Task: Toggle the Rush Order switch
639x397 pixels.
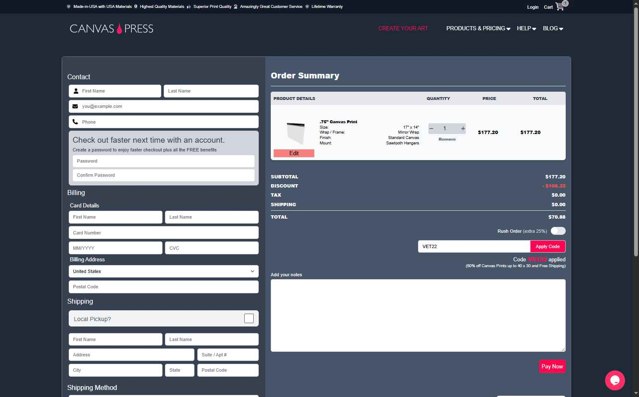Action: 558,231
